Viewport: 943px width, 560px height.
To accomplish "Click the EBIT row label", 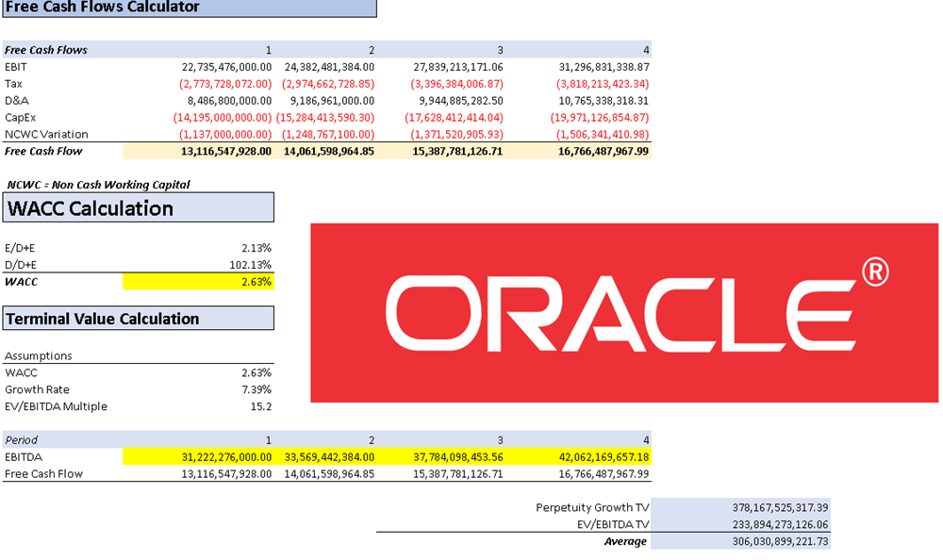I will coord(15,67).
